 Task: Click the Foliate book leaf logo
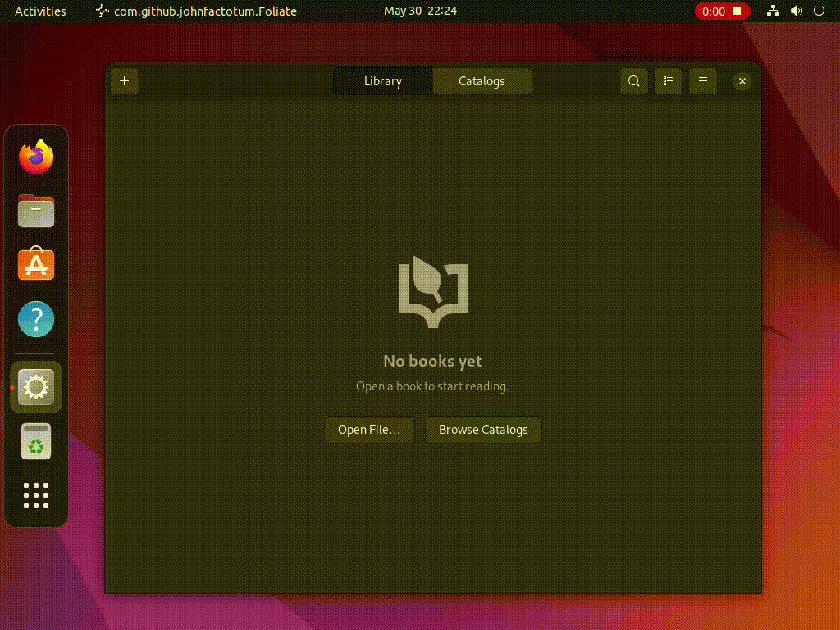[433, 292]
